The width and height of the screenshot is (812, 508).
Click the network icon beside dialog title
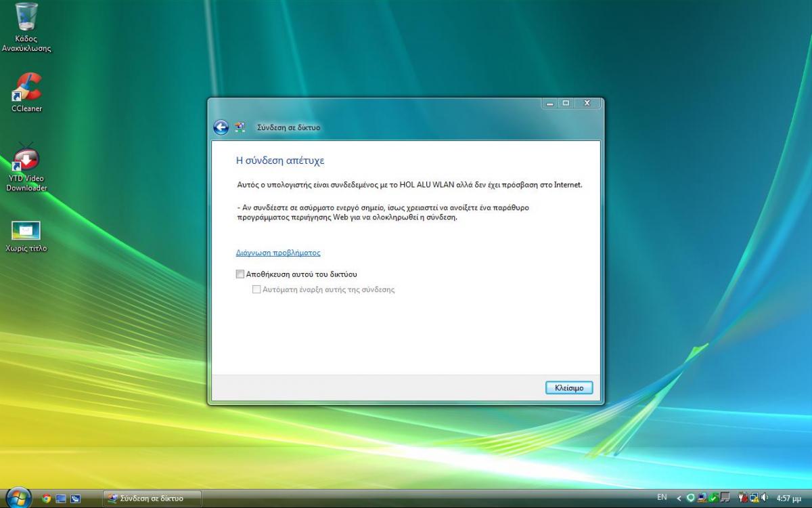click(240, 127)
